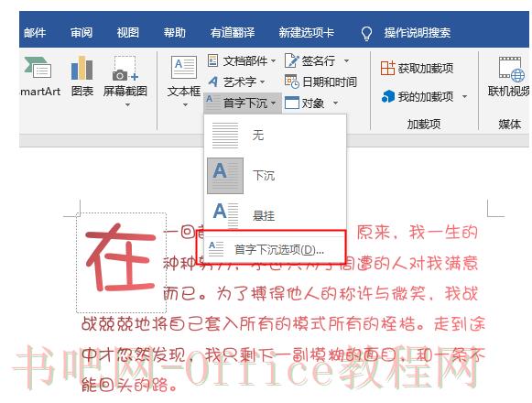Click the lightbulb 操作说明搜索 icon
The width and height of the screenshot is (532, 403).
click(366, 33)
